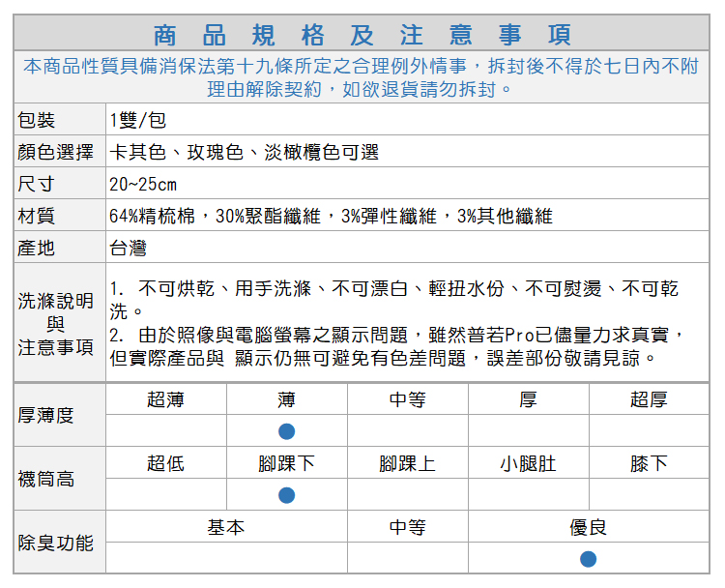Viewport: 725px width, 588px height.
Task: Click the 優良 header
Action: (x=588, y=527)
